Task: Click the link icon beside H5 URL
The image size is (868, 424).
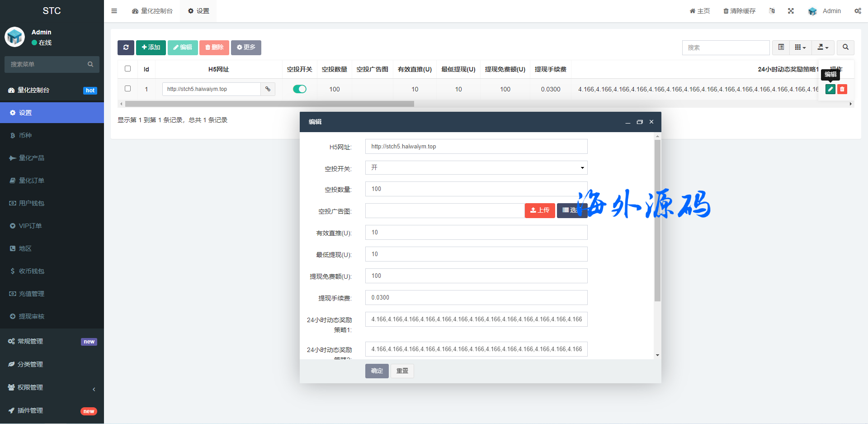Action: (268, 89)
